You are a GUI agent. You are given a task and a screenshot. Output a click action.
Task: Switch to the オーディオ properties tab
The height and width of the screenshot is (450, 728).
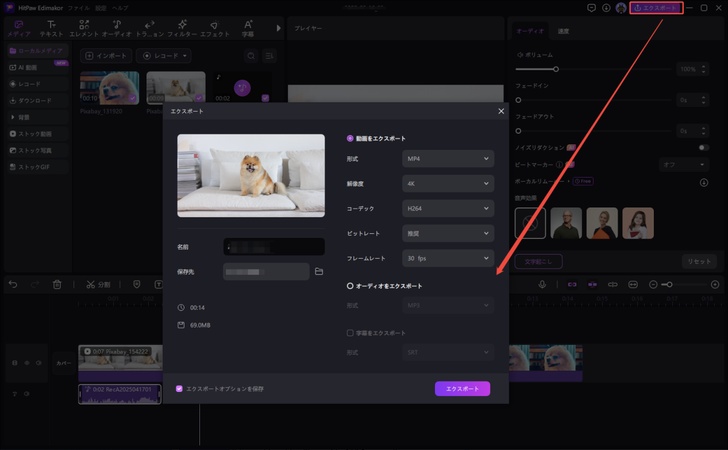(x=530, y=31)
